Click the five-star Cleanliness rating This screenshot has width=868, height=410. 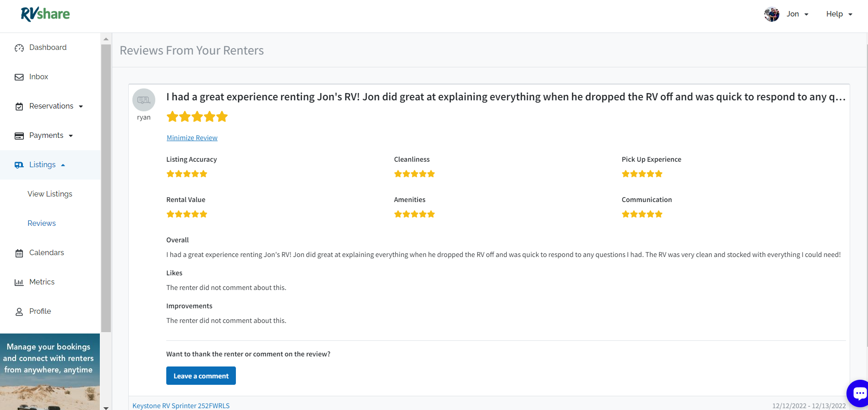point(414,174)
